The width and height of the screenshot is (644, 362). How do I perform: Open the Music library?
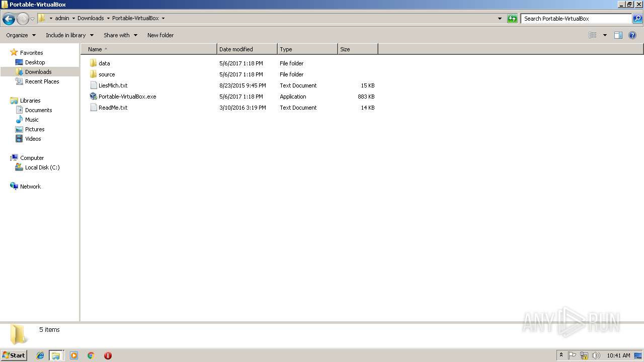pos(32,120)
